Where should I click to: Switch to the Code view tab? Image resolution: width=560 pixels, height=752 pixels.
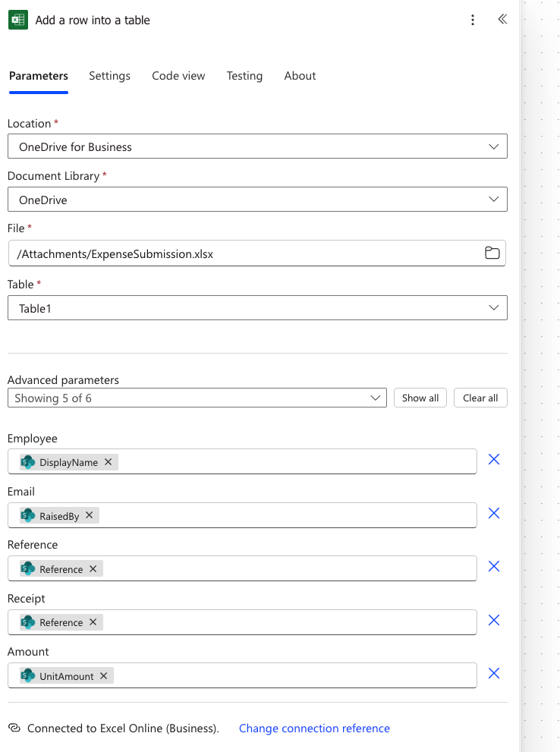pyautogui.click(x=178, y=76)
